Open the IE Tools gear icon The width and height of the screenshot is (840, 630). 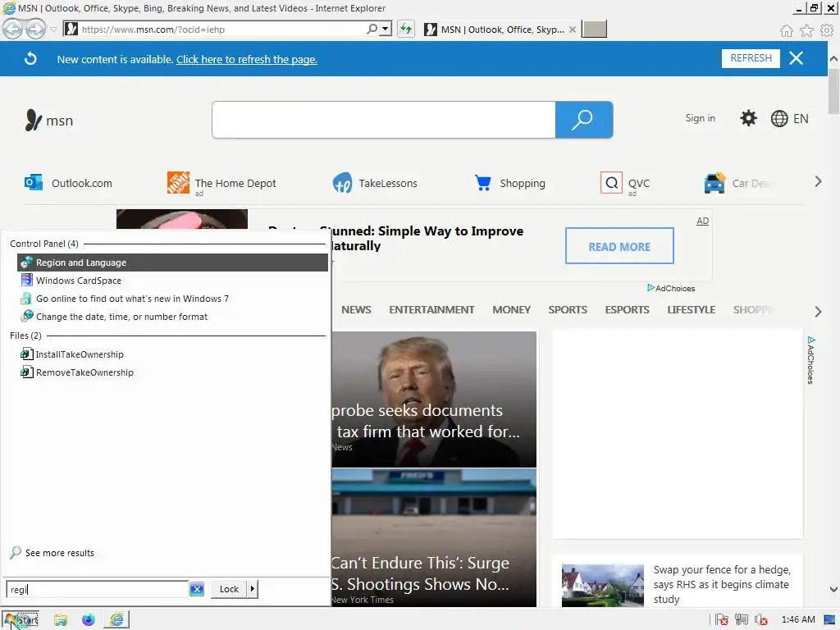827,30
